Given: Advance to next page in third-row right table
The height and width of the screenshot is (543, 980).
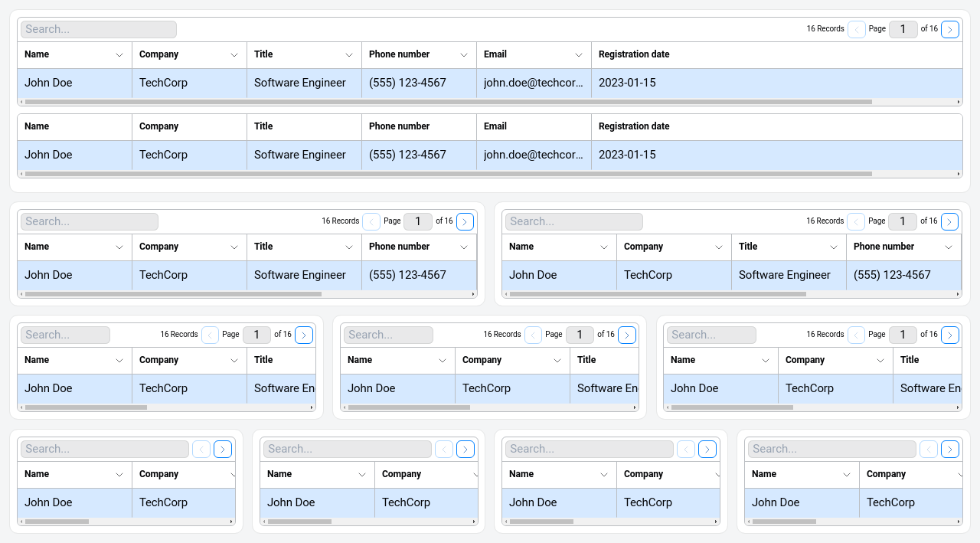Looking at the screenshot, I should [x=949, y=335].
